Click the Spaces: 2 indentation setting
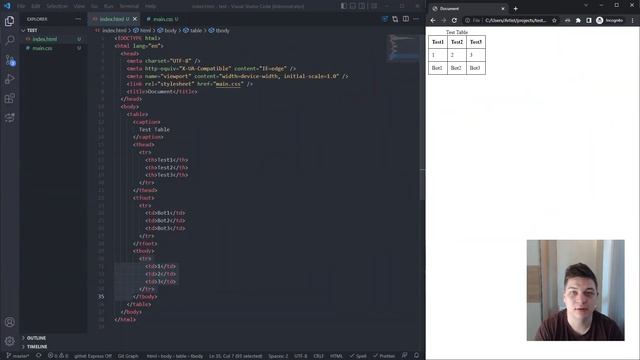Viewport: 640px width, 360px height. 278,356
